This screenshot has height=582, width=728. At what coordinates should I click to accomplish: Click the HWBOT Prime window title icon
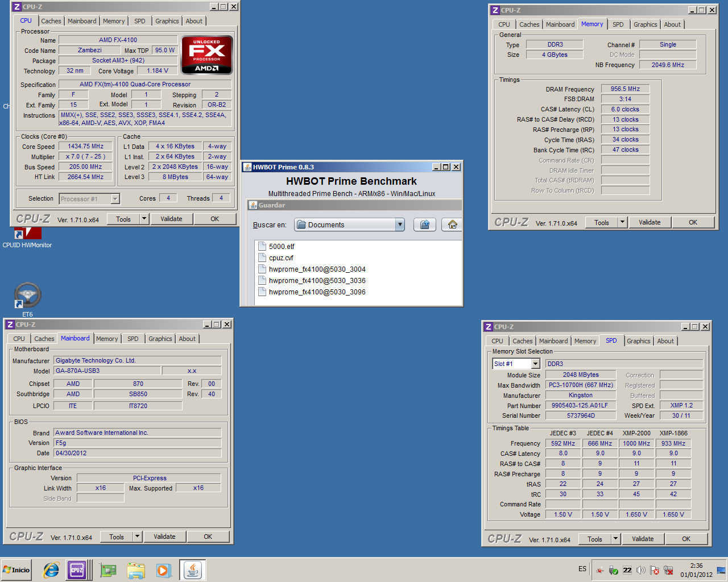click(x=247, y=167)
